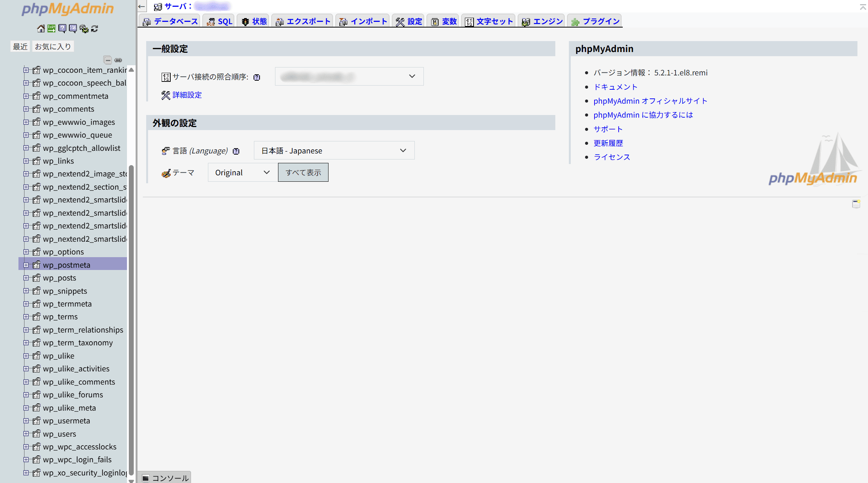Open the navigation panel settings gear icon
Screen dimensions: 868x483
tap(84, 29)
